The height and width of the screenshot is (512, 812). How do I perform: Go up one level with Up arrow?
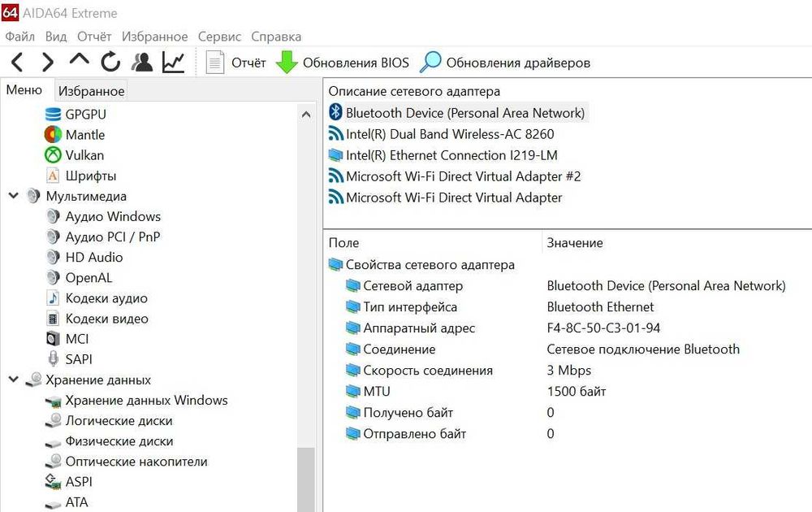(79, 59)
